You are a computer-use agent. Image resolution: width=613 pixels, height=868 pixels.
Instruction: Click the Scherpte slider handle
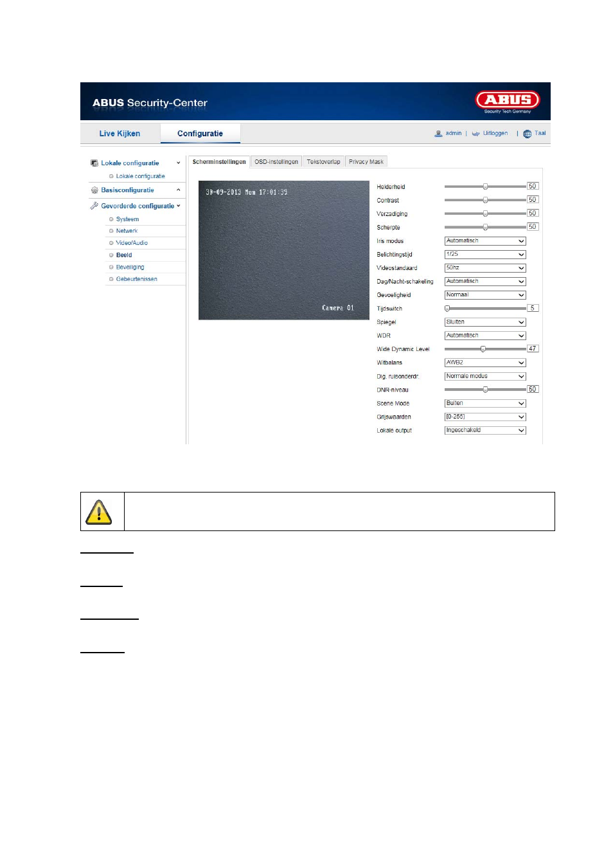point(485,227)
